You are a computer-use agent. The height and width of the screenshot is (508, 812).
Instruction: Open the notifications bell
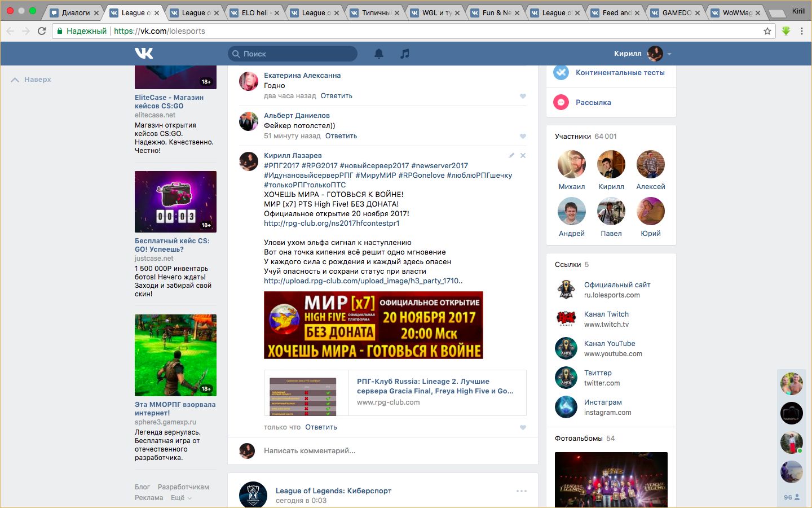(379, 54)
